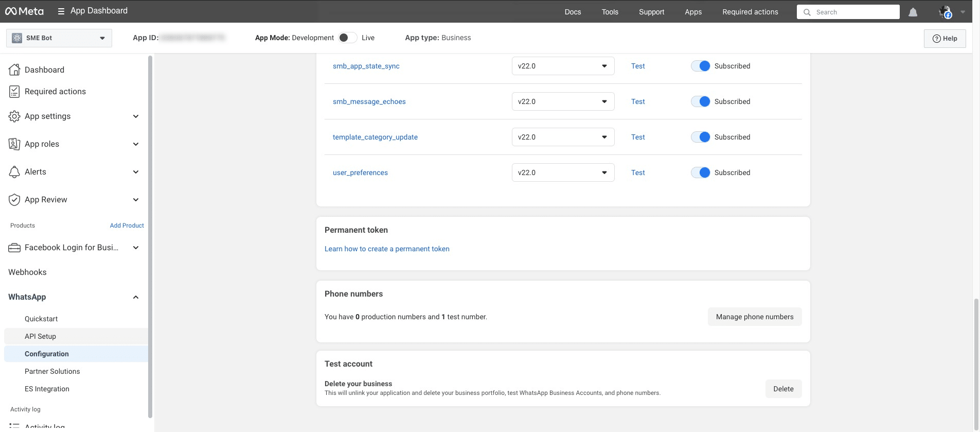Open Apps in top navigation
This screenshot has height=432, width=980.
point(693,12)
